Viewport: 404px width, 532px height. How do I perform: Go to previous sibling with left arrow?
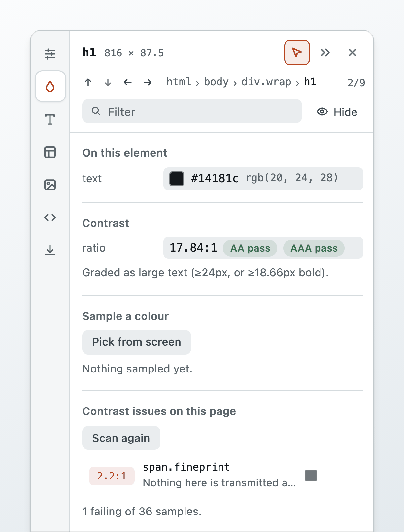pos(128,82)
